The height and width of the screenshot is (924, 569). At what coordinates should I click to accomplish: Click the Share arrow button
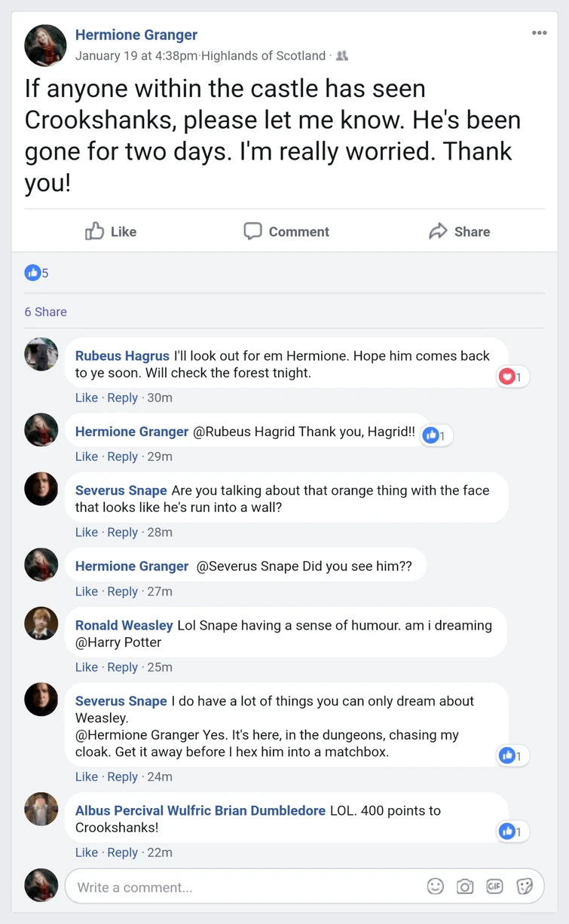coord(459,231)
